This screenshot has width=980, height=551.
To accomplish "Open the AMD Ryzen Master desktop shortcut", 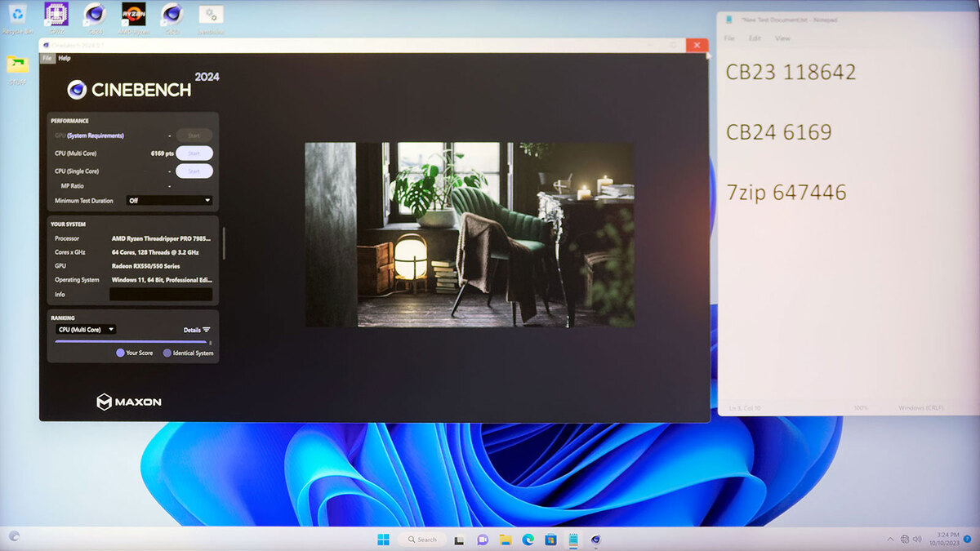I will [132, 16].
